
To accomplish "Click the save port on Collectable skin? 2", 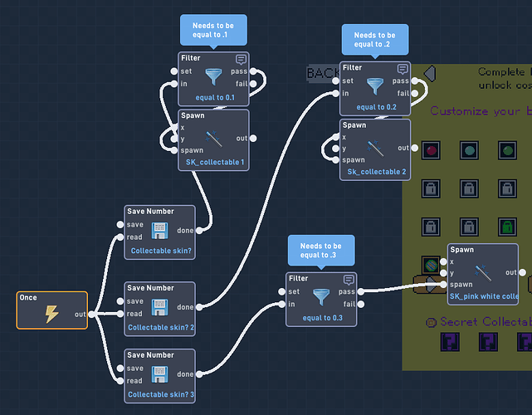I will click(x=120, y=301).
